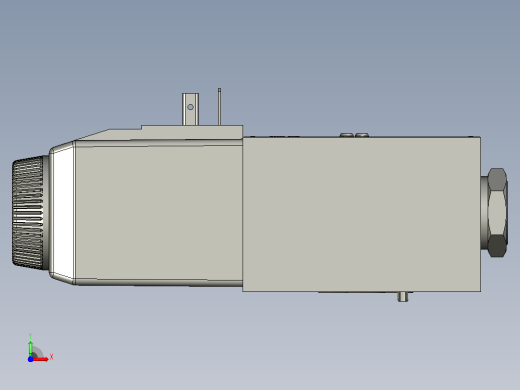Pick the left screw head atop right block

(347, 135)
